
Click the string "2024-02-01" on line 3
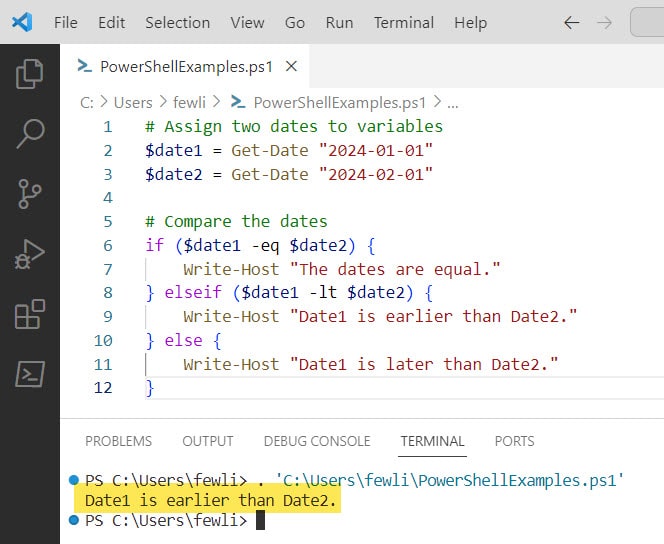(x=376, y=174)
